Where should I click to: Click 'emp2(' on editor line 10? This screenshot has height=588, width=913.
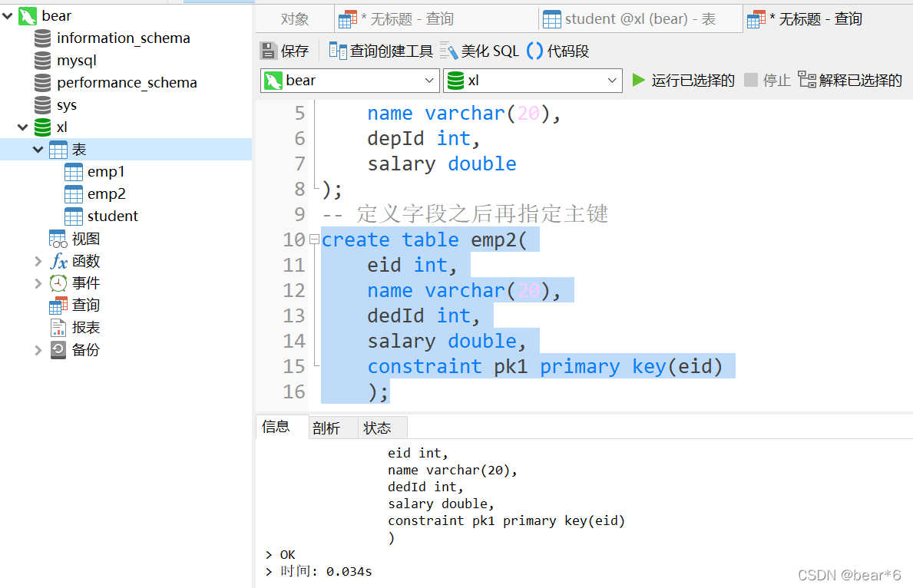pyautogui.click(x=499, y=239)
